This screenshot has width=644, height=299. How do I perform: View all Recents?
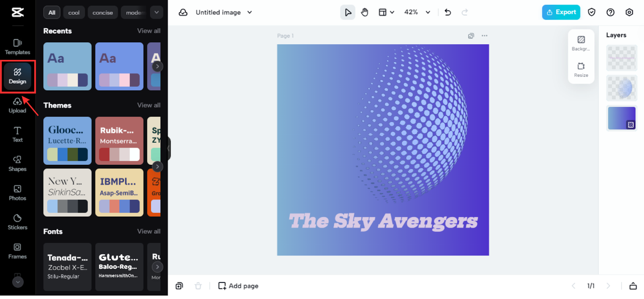coord(149,31)
